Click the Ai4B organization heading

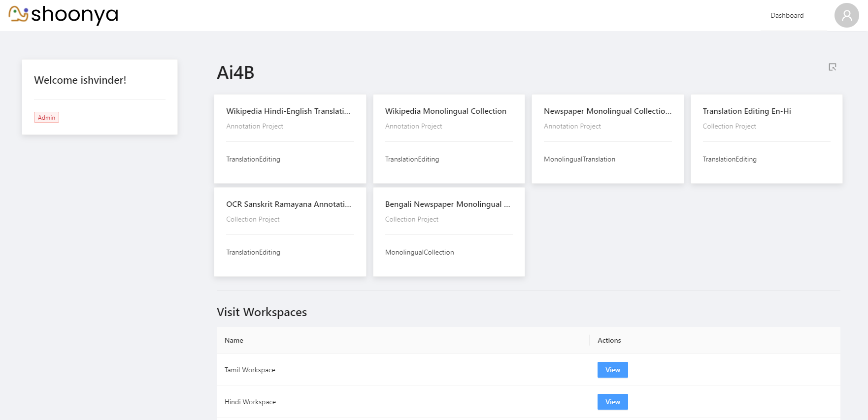pos(235,73)
